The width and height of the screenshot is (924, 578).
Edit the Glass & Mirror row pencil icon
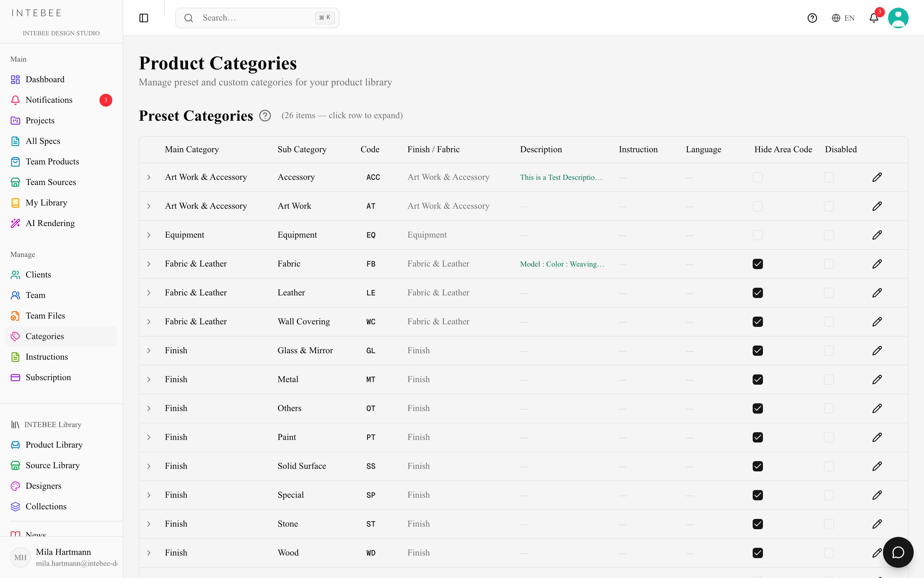(x=877, y=351)
